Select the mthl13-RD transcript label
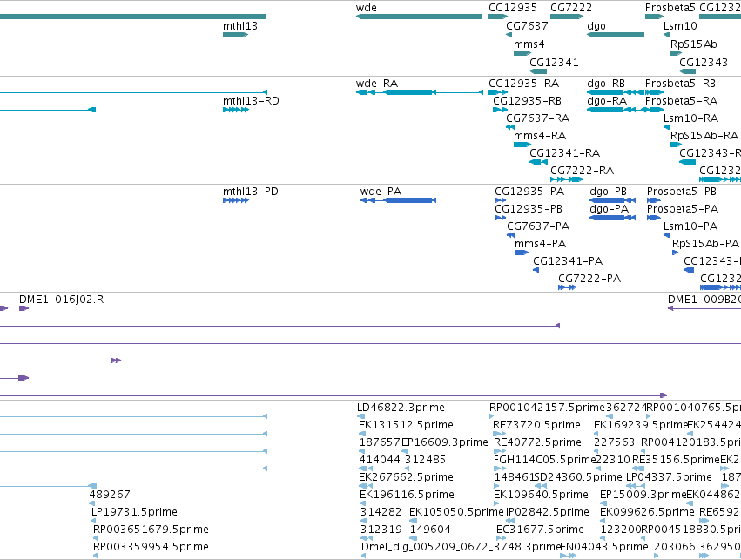Image resolution: width=741 pixels, height=560 pixels. pos(251,101)
